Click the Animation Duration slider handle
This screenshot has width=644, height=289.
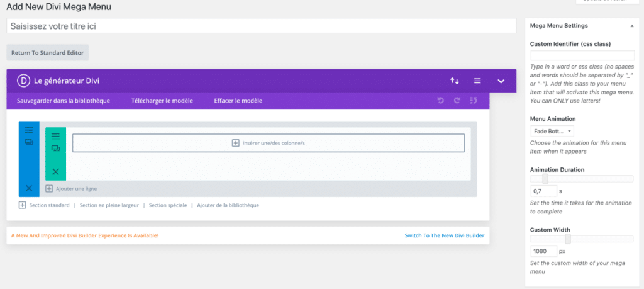click(545, 179)
